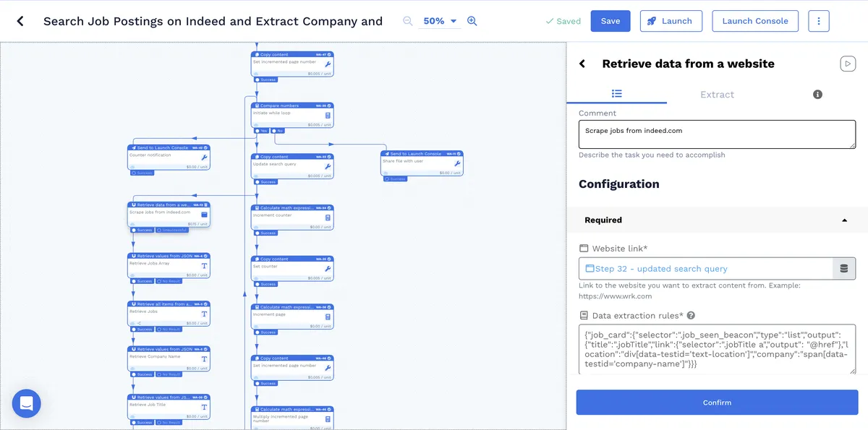Select the Compare numbers node on canvas
Image resolution: width=868 pixels, height=430 pixels.
292,116
